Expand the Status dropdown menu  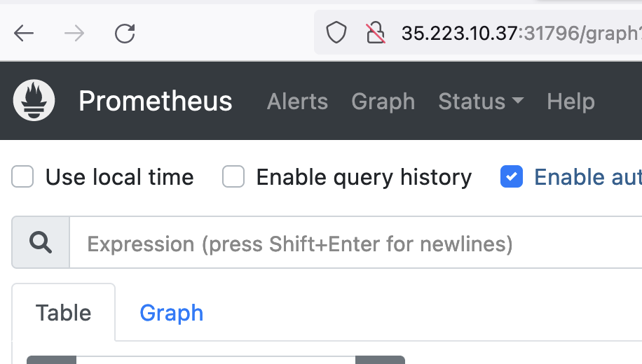pos(481,101)
